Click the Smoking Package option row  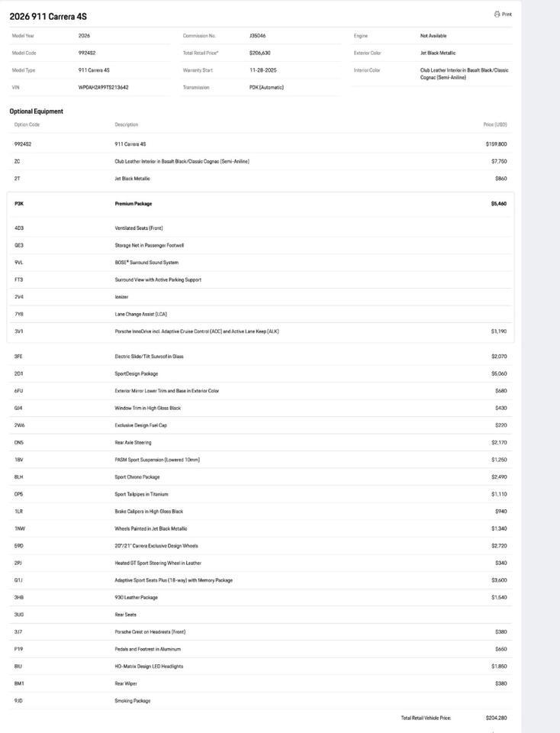coord(133,701)
